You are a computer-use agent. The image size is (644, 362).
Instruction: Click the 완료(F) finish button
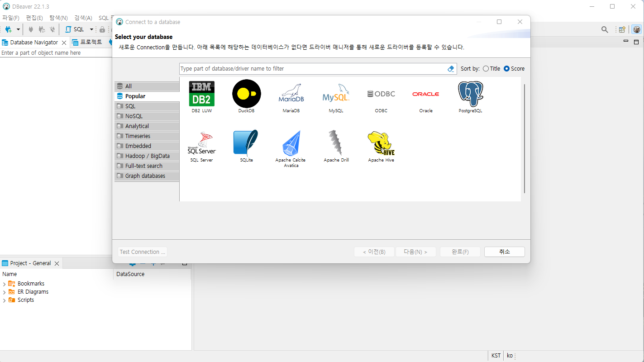(x=460, y=252)
